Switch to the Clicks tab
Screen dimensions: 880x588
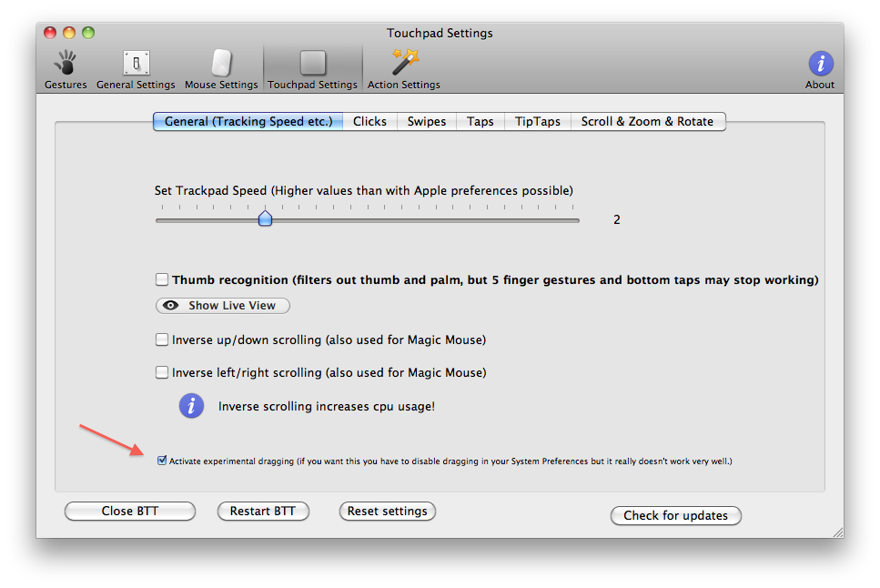click(369, 122)
